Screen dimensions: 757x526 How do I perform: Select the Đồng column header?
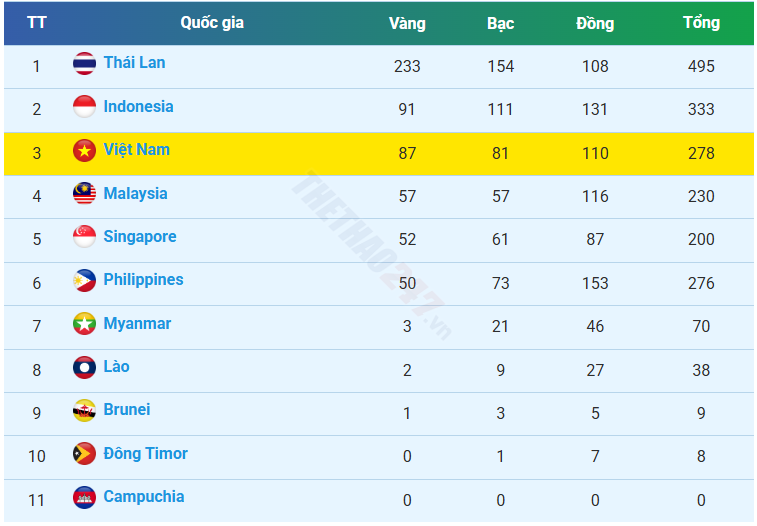[595, 23]
